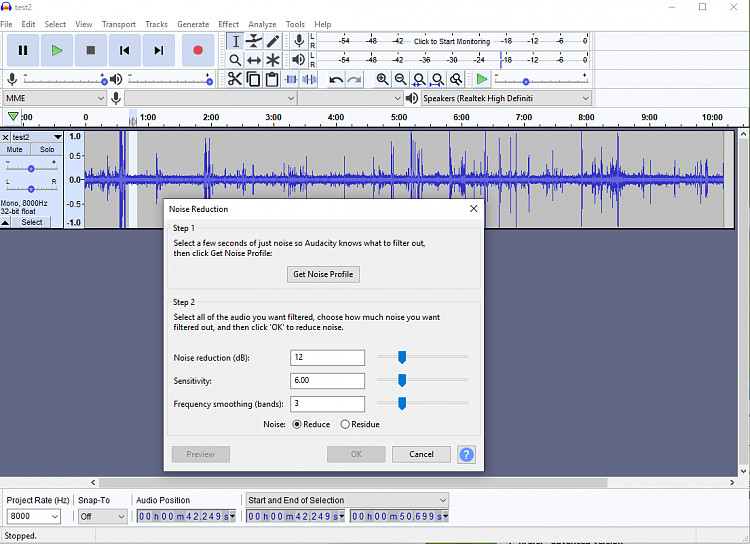This screenshot has width=750, height=544.
Task: Fit selection to width icon
Action: [x=419, y=79]
